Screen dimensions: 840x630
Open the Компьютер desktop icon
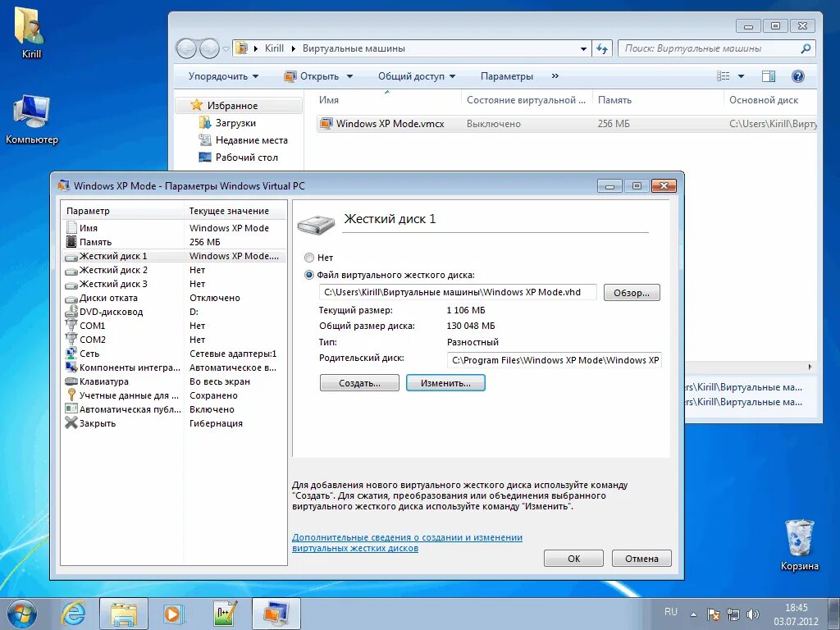32,119
